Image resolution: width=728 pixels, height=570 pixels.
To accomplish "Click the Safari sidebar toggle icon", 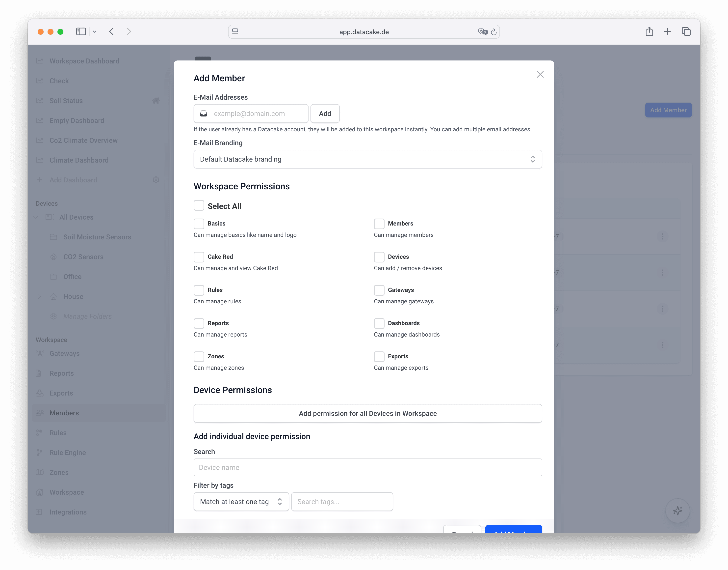I will pos(81,32).
